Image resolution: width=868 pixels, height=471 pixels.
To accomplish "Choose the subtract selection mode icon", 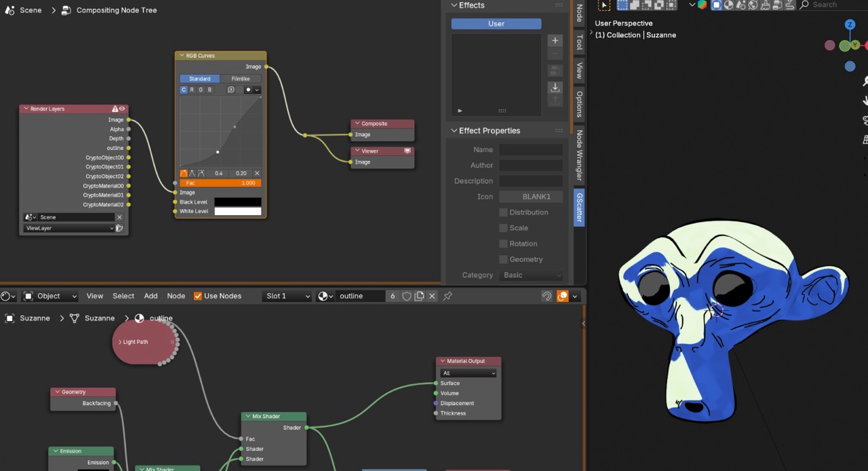I will 646,5.
